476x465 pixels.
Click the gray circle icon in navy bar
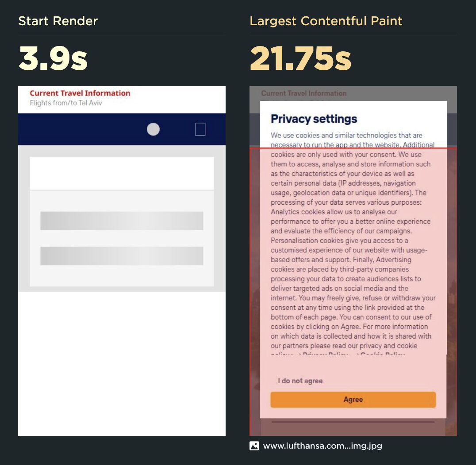pyautogui.click(x=154, y=129)
